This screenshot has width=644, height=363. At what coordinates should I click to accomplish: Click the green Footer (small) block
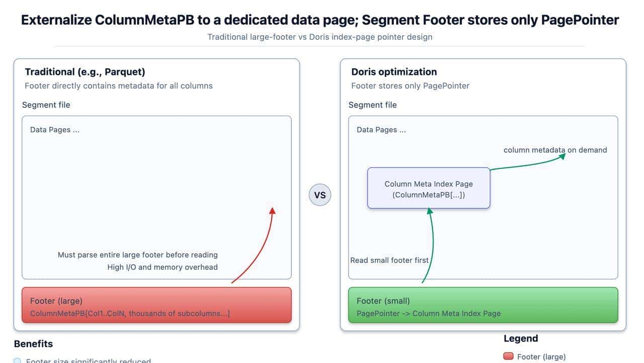pos(483,305)
